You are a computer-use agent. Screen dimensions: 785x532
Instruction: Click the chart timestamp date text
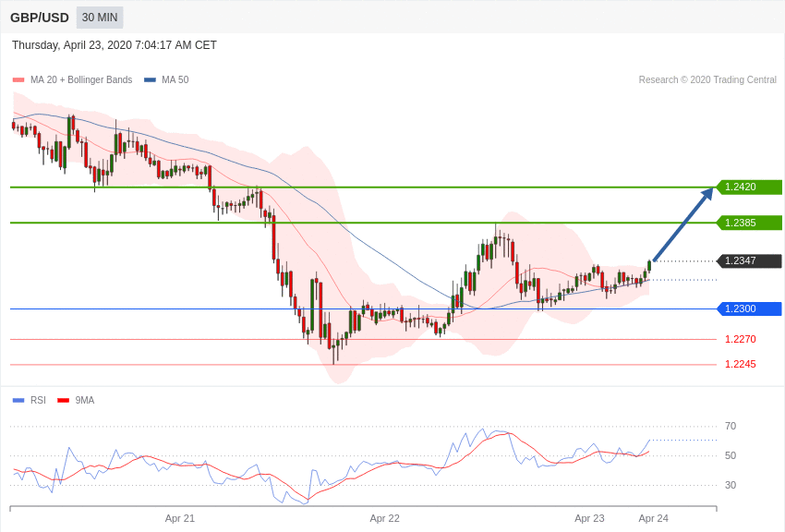tap(115, 45)
